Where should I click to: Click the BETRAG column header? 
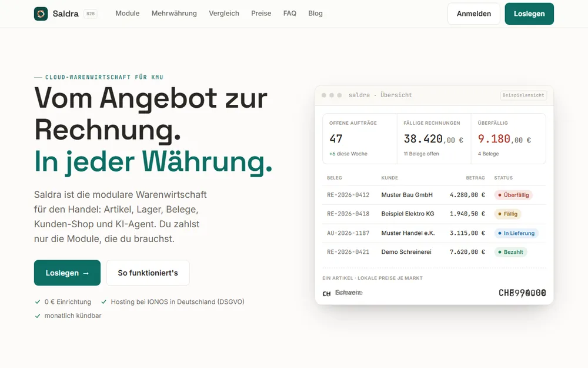coord(476,178)
